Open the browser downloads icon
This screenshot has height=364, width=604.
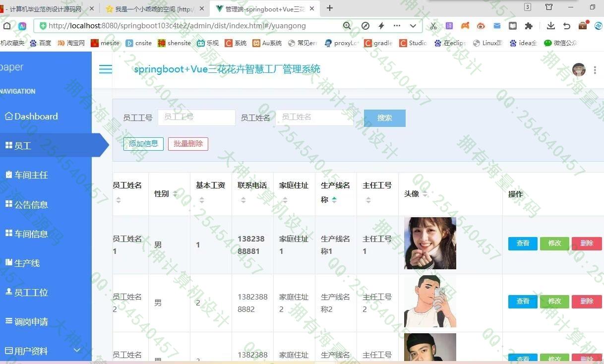click(x=551, y=26)
